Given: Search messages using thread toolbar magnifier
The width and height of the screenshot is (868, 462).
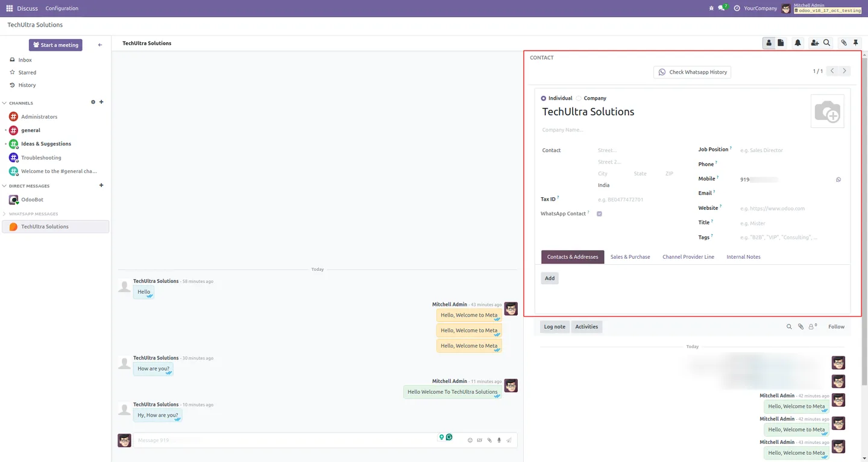Looking at the screenshot, I should pyautogui.click(x=827, y=43).
